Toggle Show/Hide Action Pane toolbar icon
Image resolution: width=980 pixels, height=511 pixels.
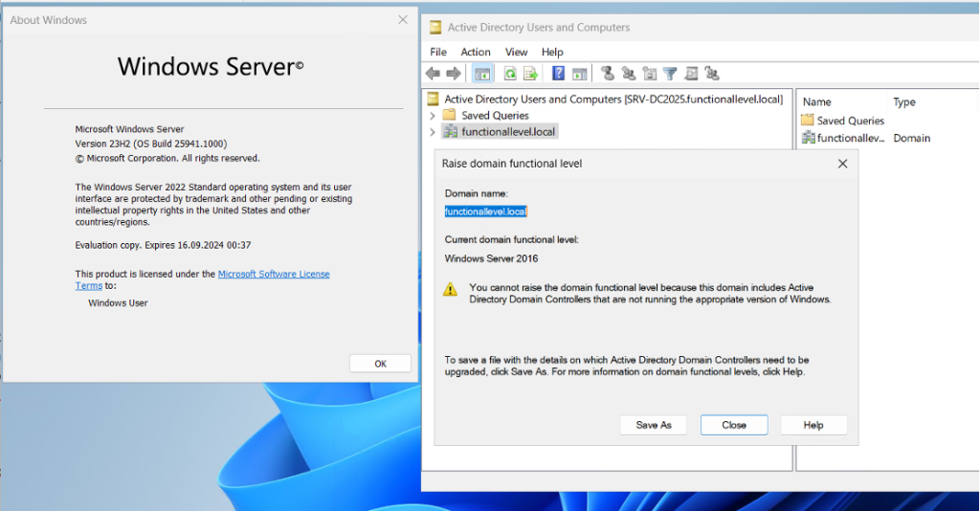pyautogui.click(x=579, y=74)
